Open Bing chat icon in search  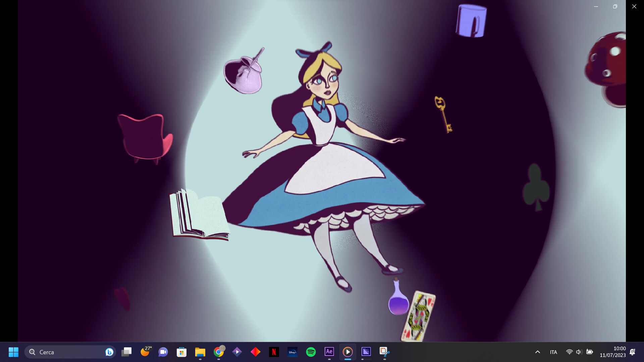(x=109, y=352)
